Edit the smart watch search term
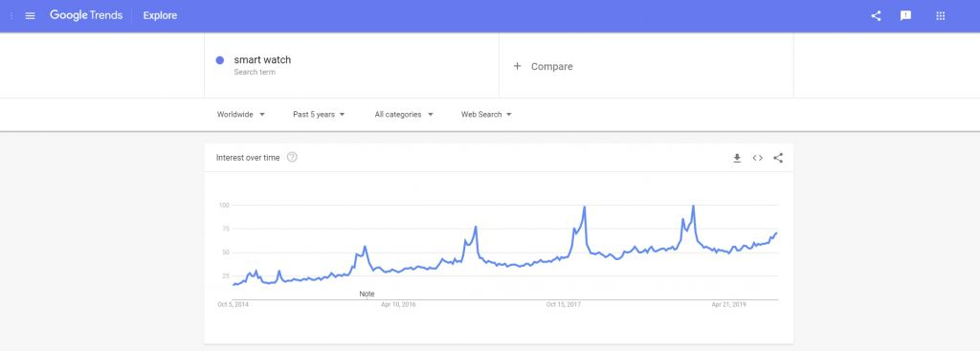 click(262, 60)
